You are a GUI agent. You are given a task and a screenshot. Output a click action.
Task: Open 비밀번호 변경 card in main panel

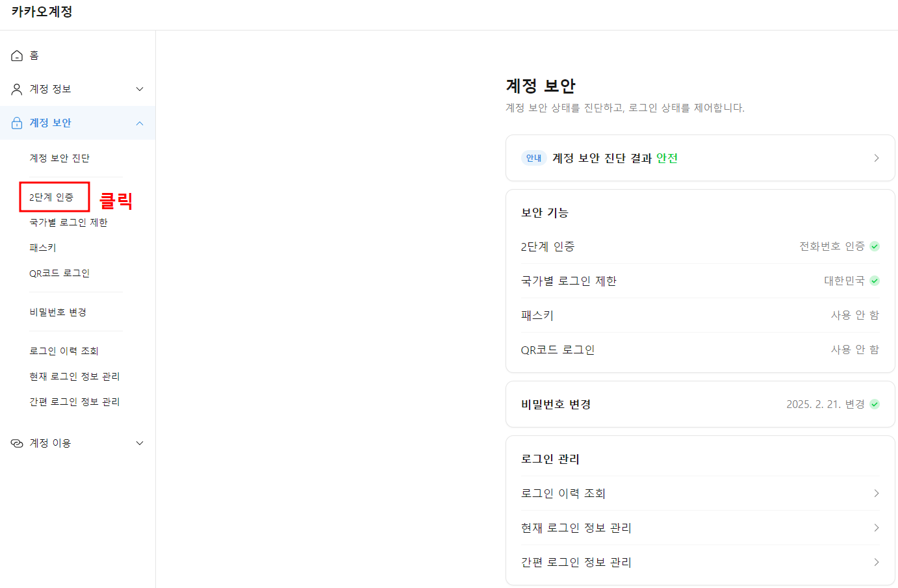point(699,404)
